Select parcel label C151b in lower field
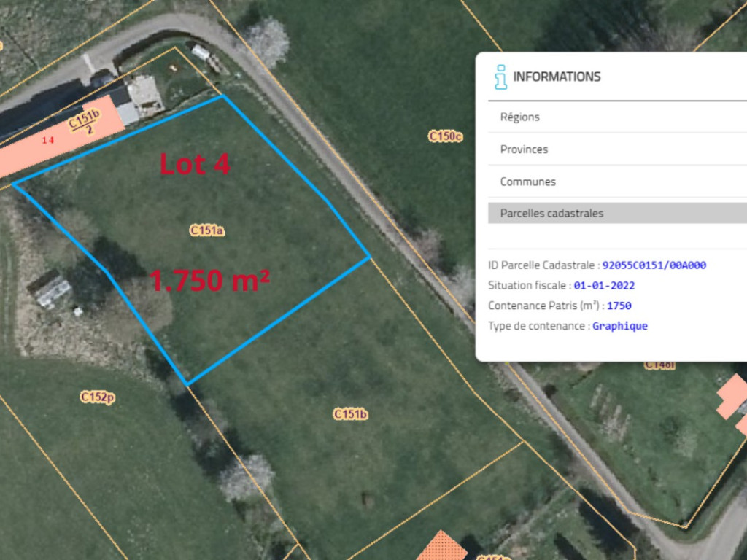The image size is (747, 560). (x=350, y=414)
